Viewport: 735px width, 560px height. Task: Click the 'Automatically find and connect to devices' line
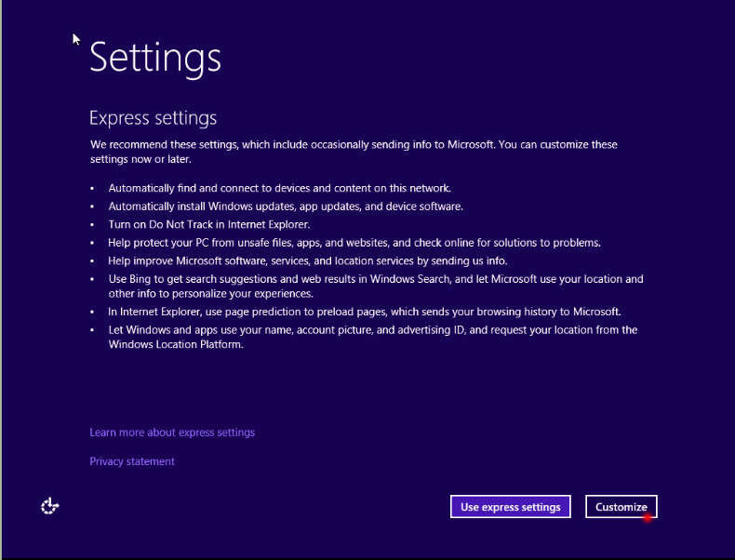point(279,188)
